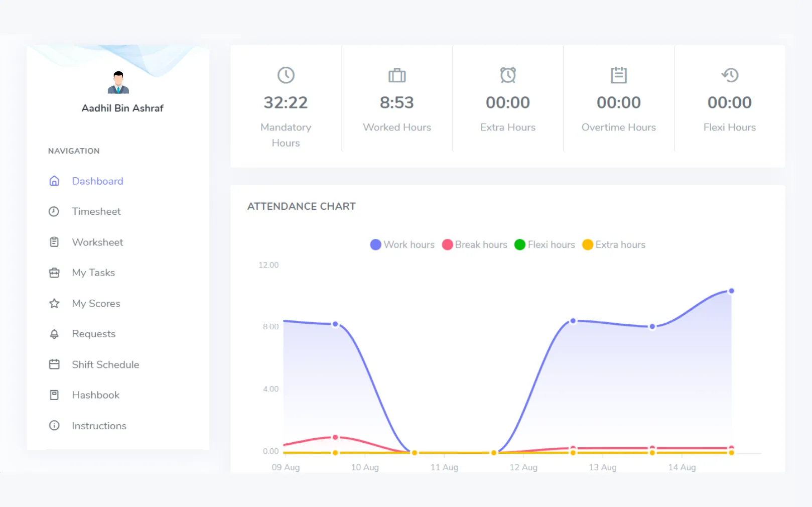
Task: Click the Timesheet clock icon
Action: pyautogui.click(x=54, y=211)
